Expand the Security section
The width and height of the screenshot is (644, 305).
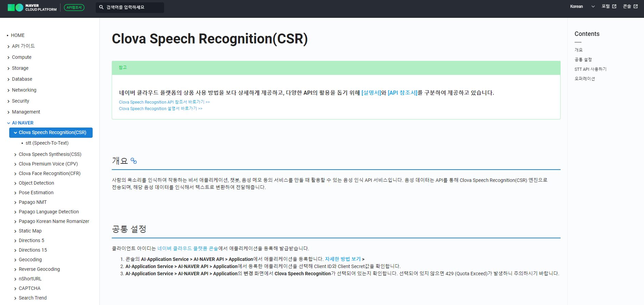21,101
